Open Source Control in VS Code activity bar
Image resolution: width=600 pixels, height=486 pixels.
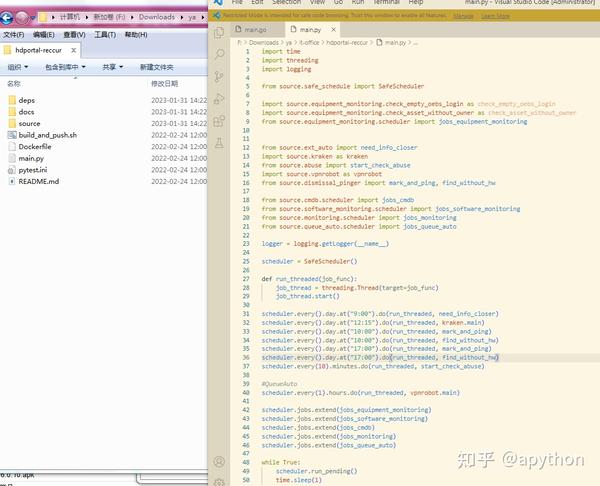(x=219, y=77)
